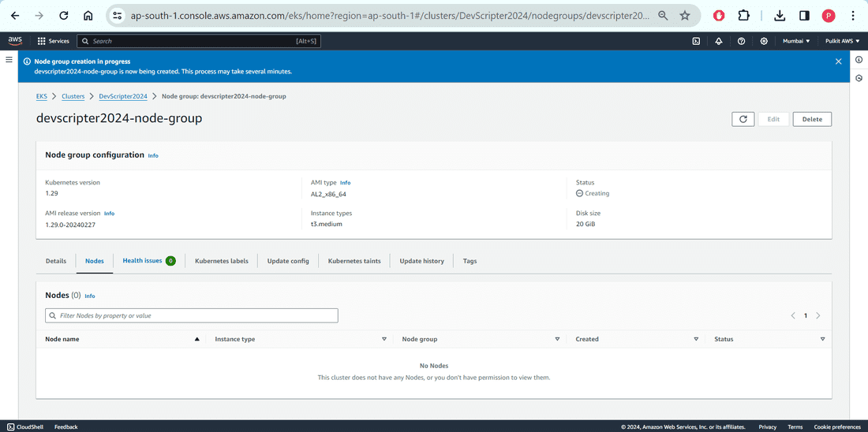Open Status column sort arrow in nodes table
This screenshot has height=432, width=868.
tap(822, 339)
